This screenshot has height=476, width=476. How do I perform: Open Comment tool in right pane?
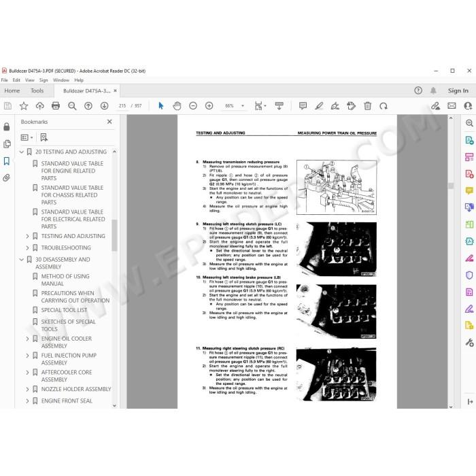tap(469, 190)
